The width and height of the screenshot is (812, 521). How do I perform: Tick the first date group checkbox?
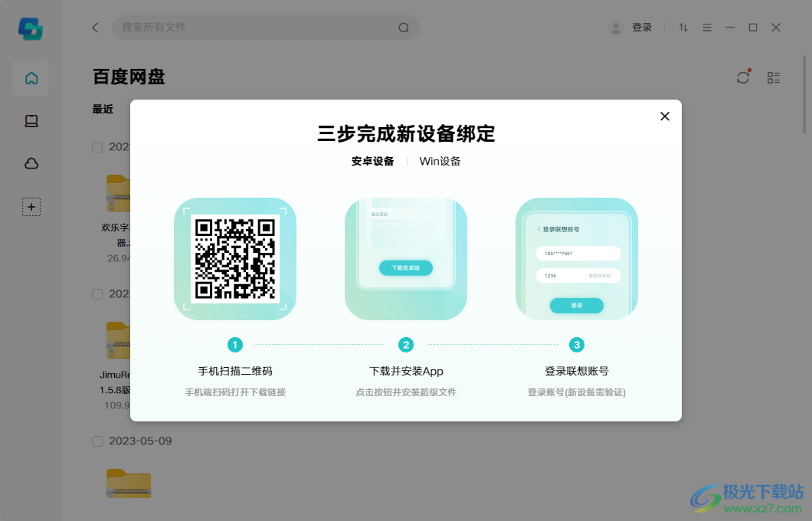pyautogui.click(x=97, y=147)
